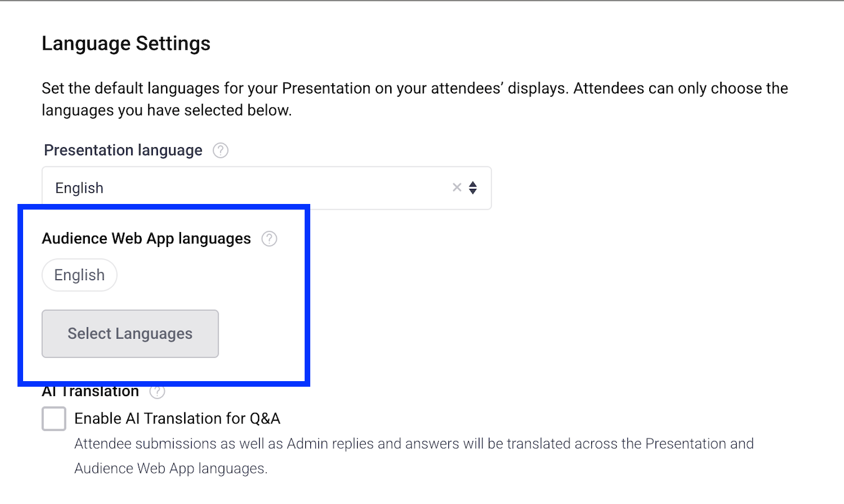Show the AI Translation help tooltip
The height and width of the screenshot is (504, 844).
point(157,392)
